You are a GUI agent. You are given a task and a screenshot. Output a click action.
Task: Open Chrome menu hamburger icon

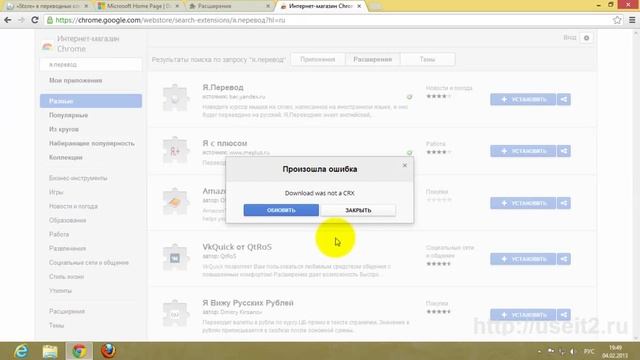pos(632,20)
